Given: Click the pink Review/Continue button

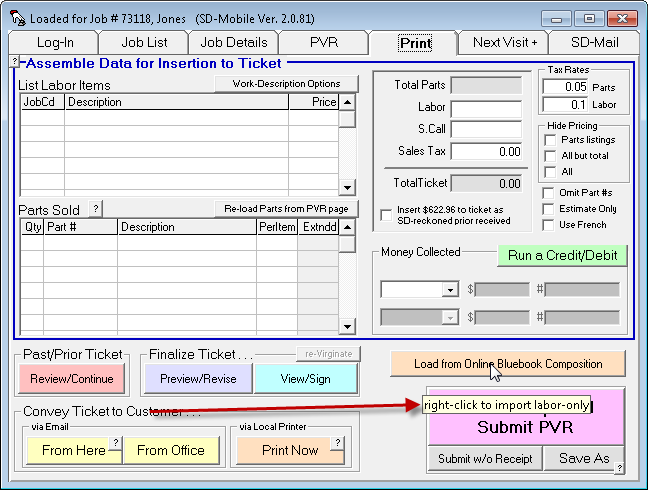Looking at the screenshot, I should (x=72, y=378).
